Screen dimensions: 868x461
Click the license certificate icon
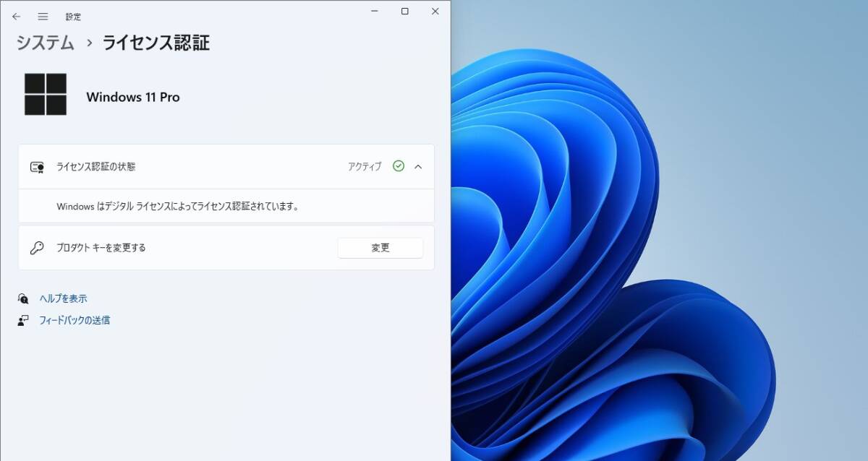click(37, 167)
